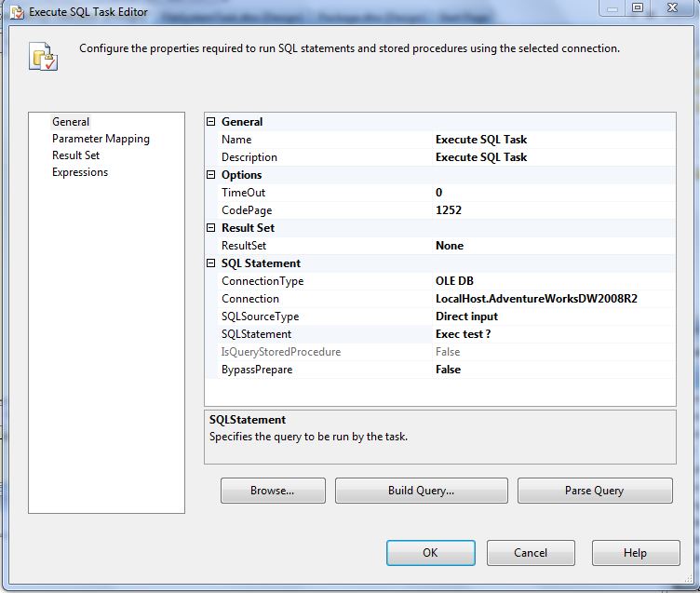Switch to the Parameter Mapping page

tap(101, 139)
